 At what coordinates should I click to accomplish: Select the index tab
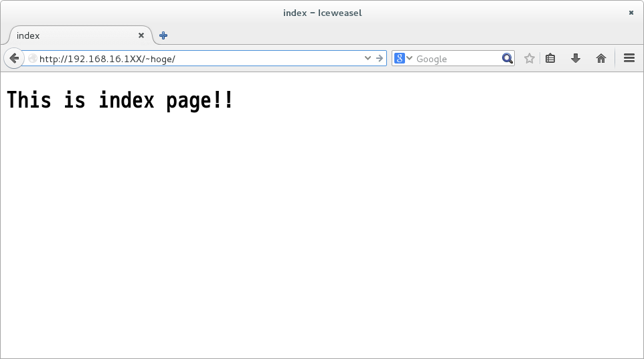(x=80, y=35)
